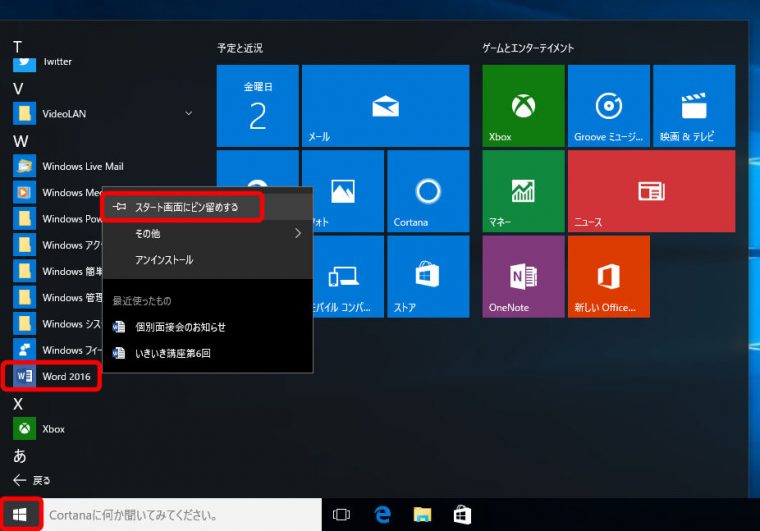Select Word 2016 in the app list
The width and height of the screenshot is (760, 531).
(52, 376)
